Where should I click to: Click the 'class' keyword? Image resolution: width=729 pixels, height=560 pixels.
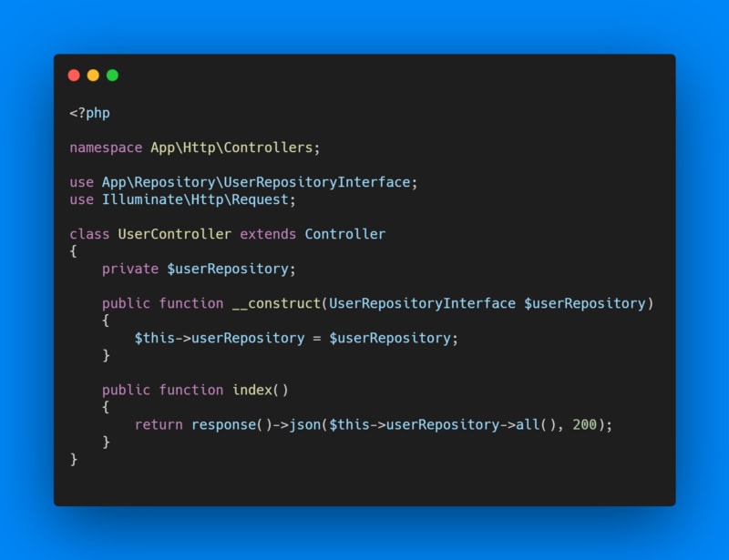coord(89,234)
